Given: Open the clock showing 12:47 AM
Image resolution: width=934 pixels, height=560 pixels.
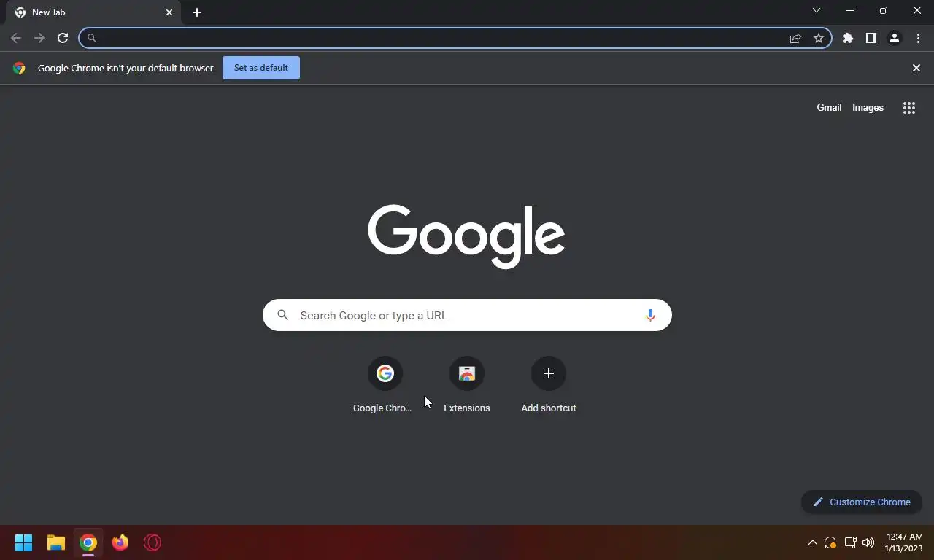Looking at the screenshot, I should click(904, 542).
